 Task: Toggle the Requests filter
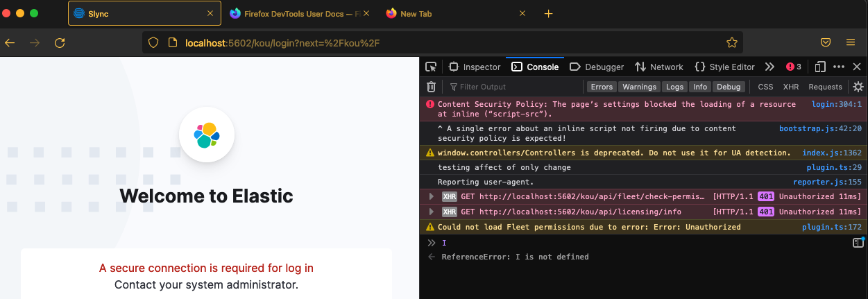click(x=825, y=87)
